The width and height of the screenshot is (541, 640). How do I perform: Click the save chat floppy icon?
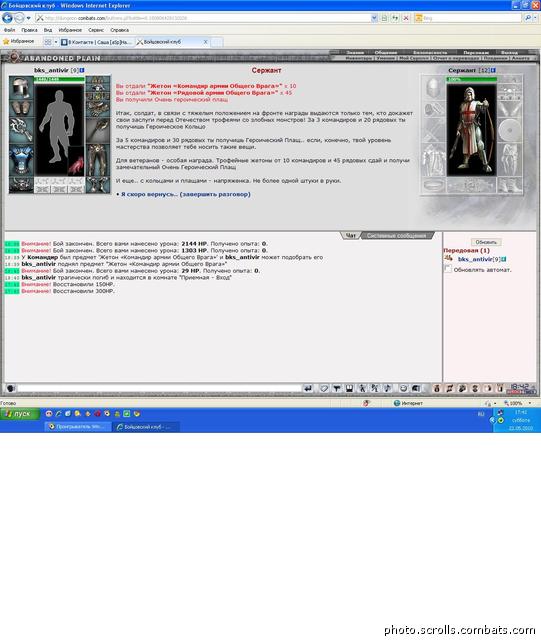pos(349,388)
